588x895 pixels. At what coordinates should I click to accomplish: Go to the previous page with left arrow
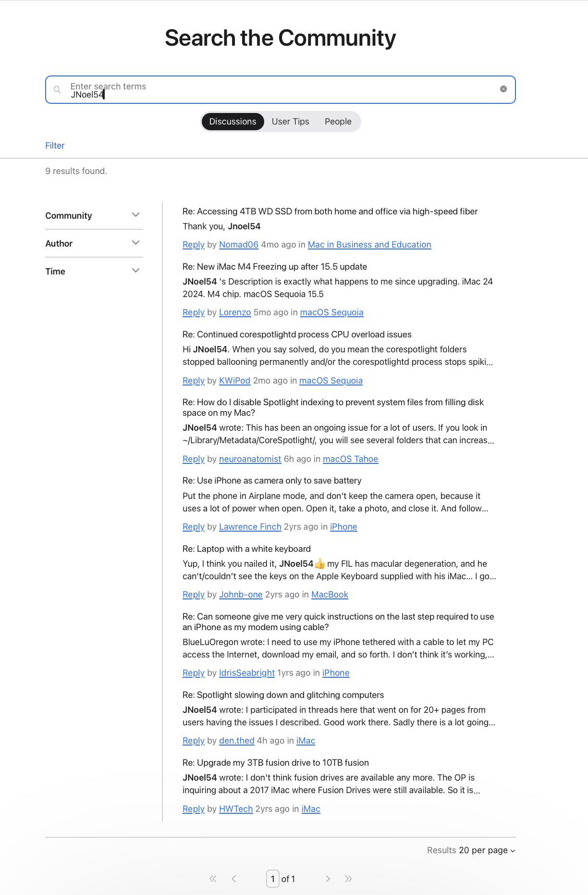pyautogui.click(x=234, y=879)
